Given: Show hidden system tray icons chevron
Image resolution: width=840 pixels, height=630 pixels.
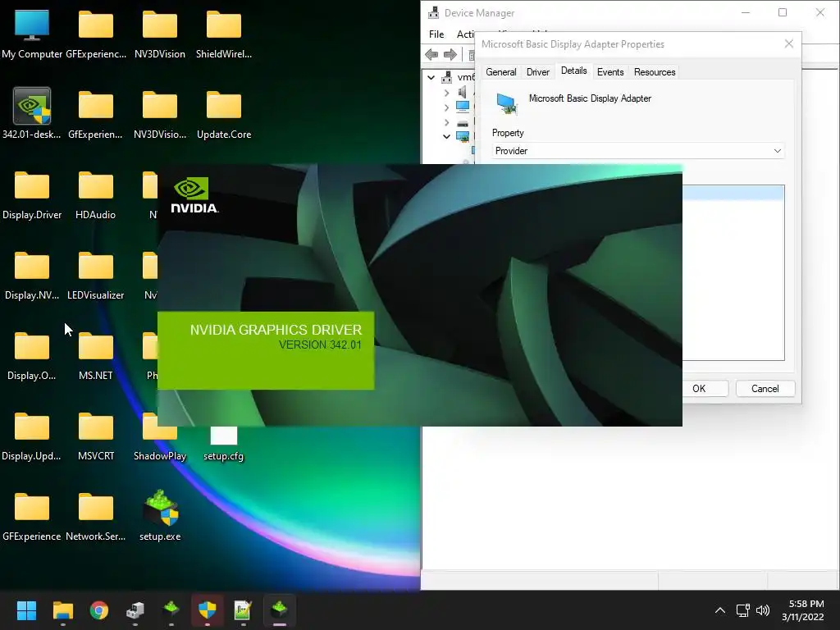Looking at the screenshot, I should click(720, 610).
